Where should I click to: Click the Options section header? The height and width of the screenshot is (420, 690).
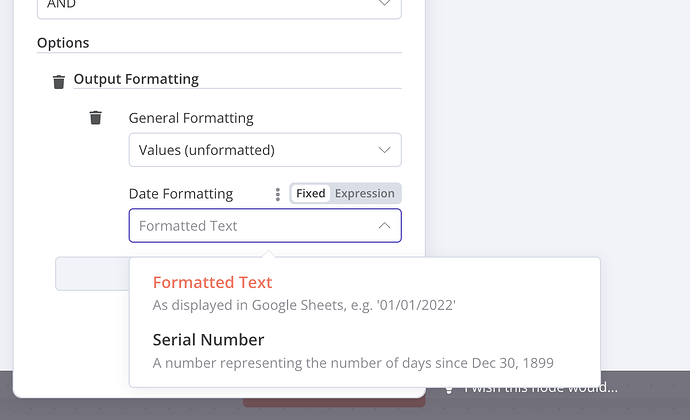pos(63,43)
